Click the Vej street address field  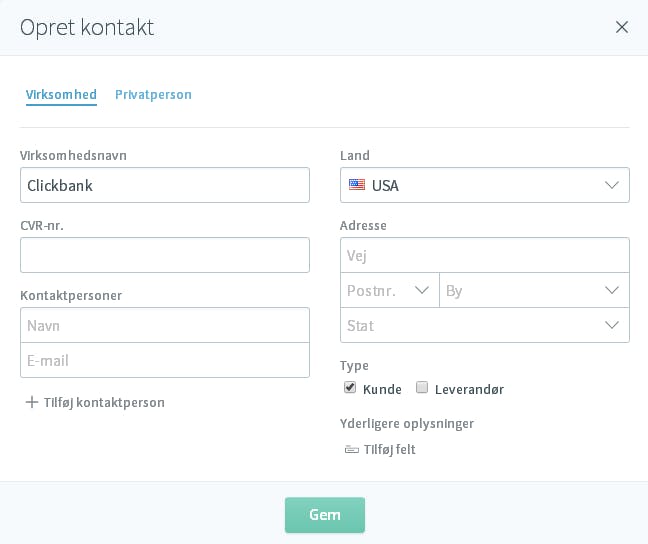click(x=485, y=255)
